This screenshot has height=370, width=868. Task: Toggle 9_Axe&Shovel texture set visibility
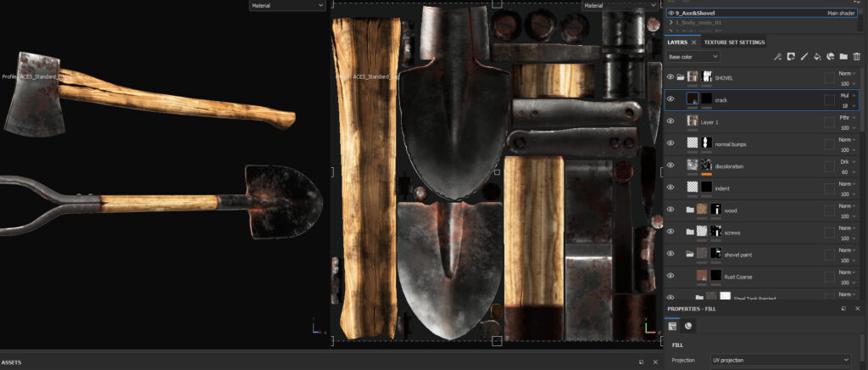671,13
